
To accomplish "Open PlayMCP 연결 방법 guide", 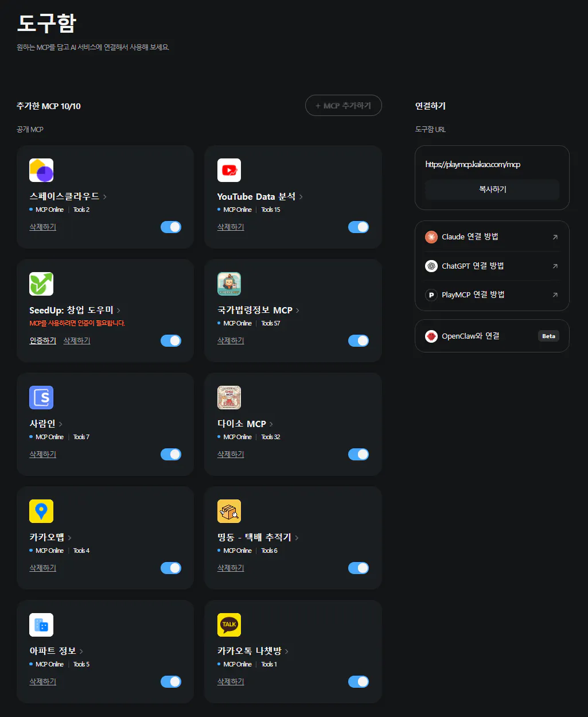I will click(492, 295).
